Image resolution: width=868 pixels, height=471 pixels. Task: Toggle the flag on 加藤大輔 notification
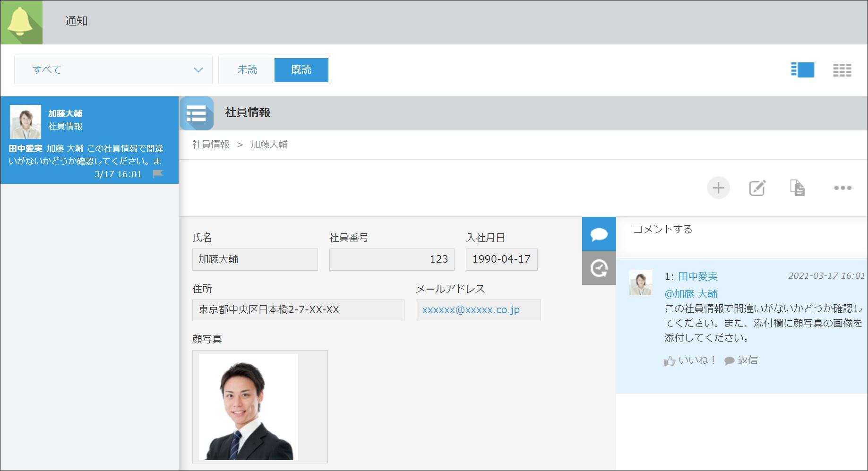point(158,174)
